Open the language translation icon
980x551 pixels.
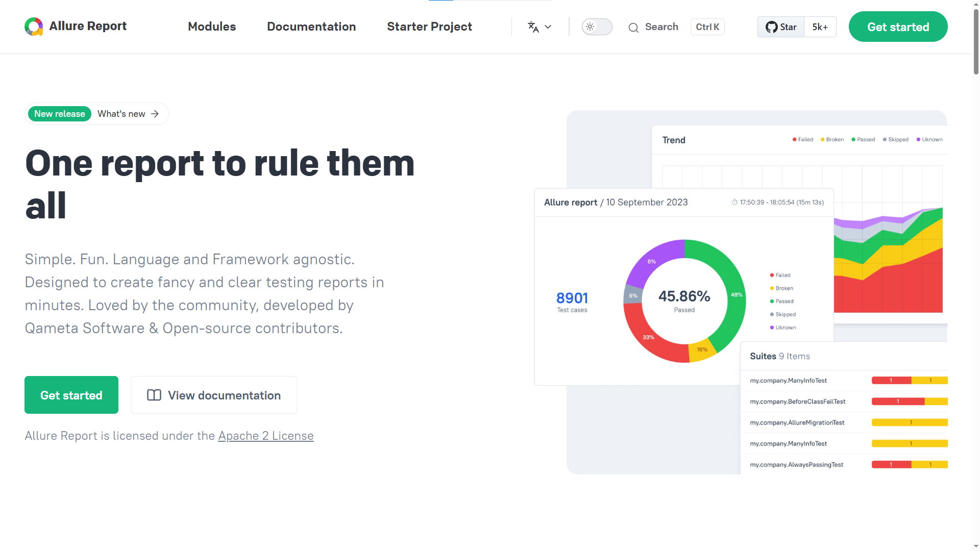click(533, 27)
